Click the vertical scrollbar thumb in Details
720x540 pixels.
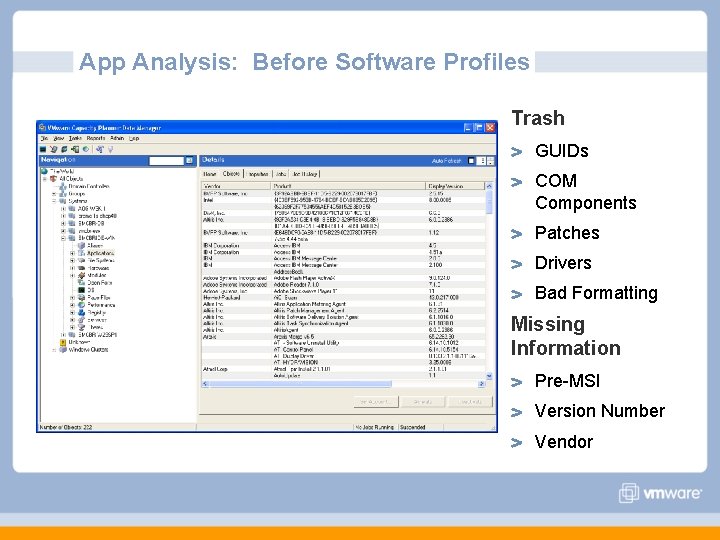489,202
